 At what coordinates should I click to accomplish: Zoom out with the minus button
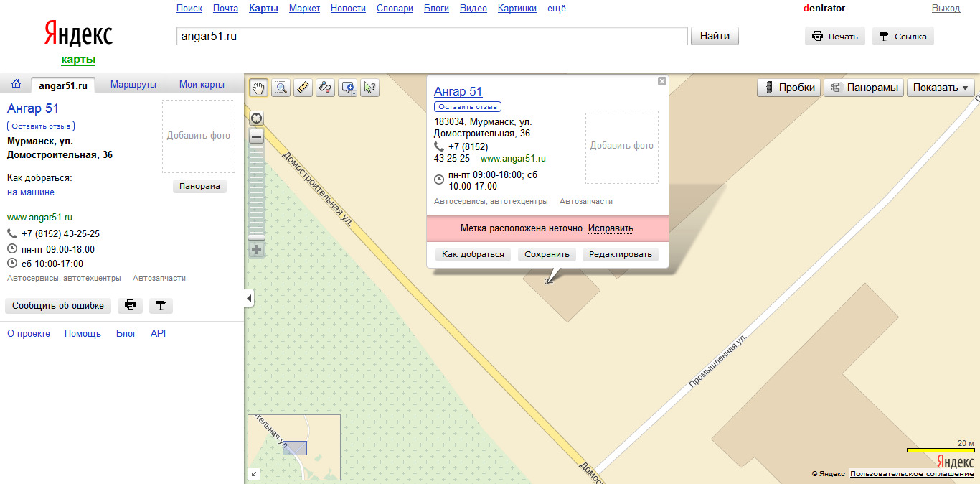click(256, 136)
